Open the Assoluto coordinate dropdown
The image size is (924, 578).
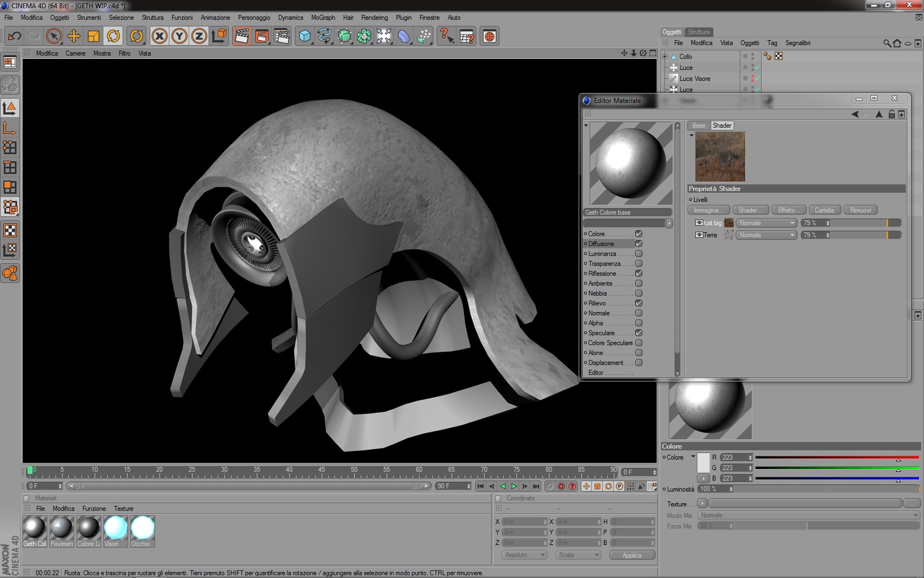[524, 555]
